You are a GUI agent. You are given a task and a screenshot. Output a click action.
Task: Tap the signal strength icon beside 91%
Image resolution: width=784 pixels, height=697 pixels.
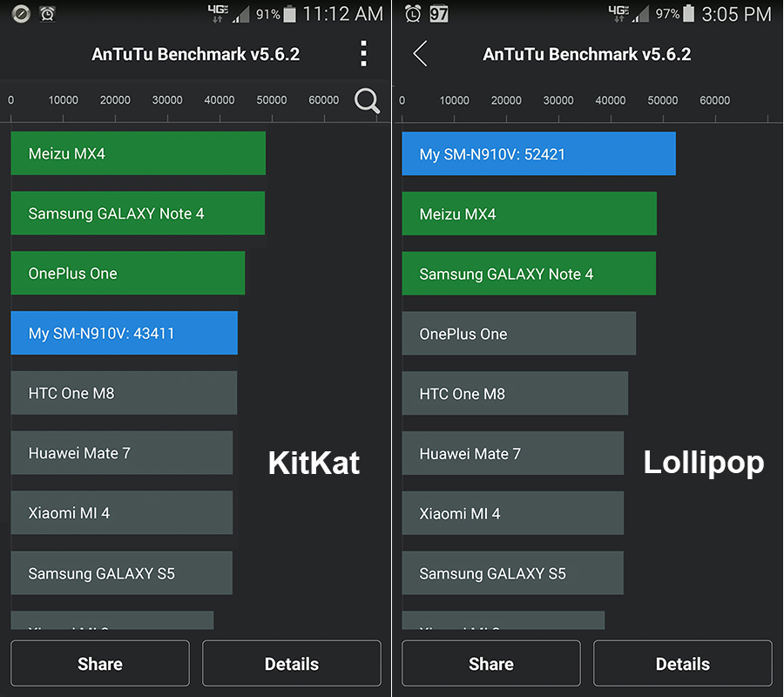(241, 14)
